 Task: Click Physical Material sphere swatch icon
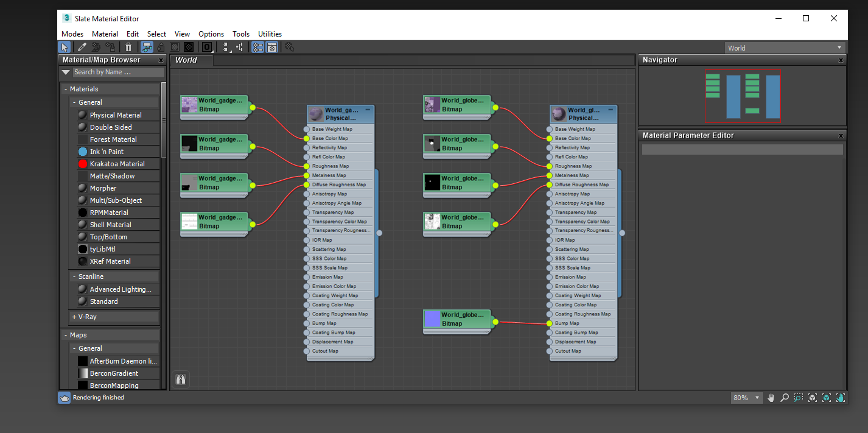[x=83, y=115]
